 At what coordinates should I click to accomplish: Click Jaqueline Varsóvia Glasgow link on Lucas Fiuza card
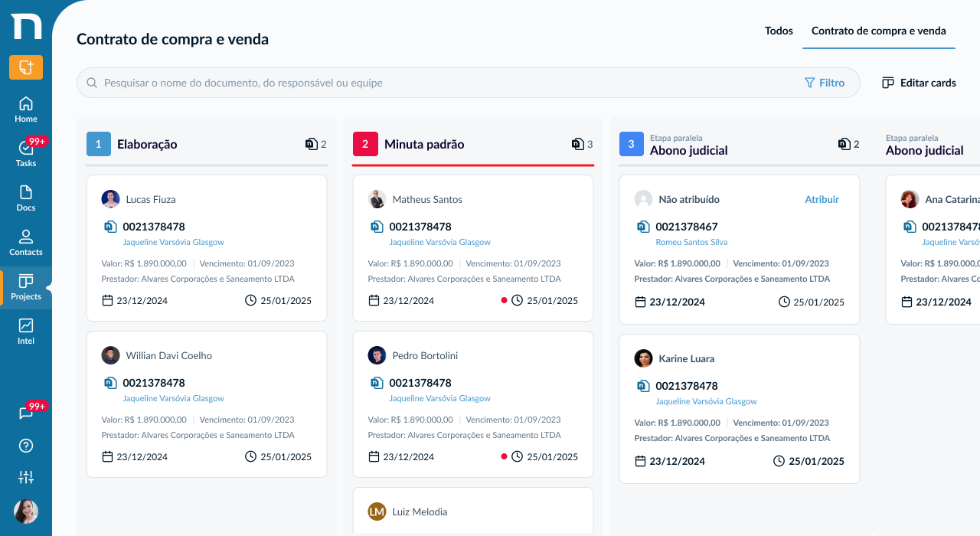pyautogui.click(x=173, y=242)
